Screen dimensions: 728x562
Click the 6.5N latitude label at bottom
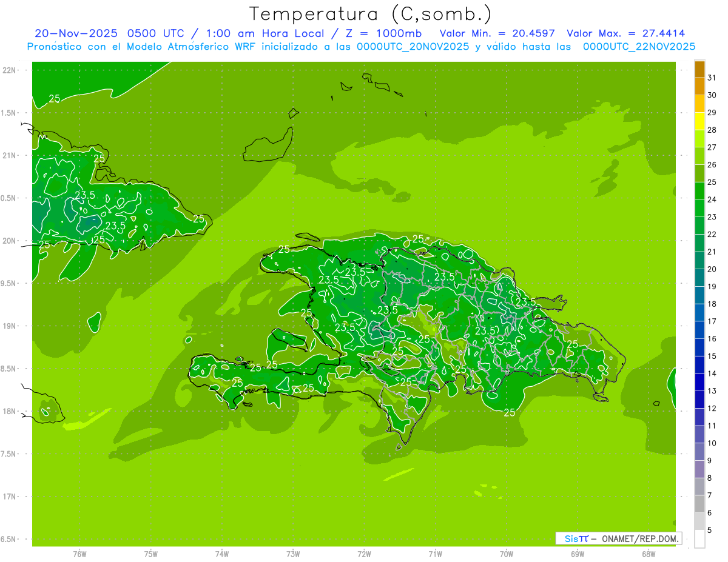point(9,539)
